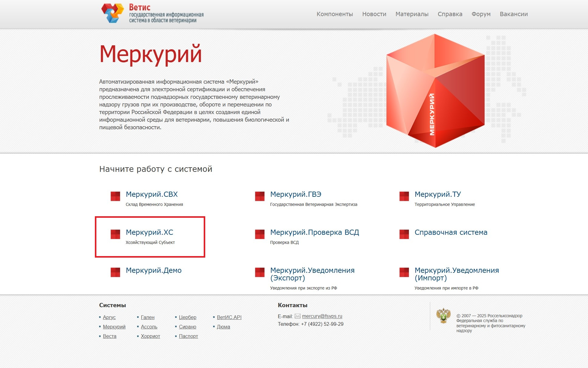Click the Россельхознадзор emblem icon
This screenshot has height=368, width=588.
click(443, 316)
